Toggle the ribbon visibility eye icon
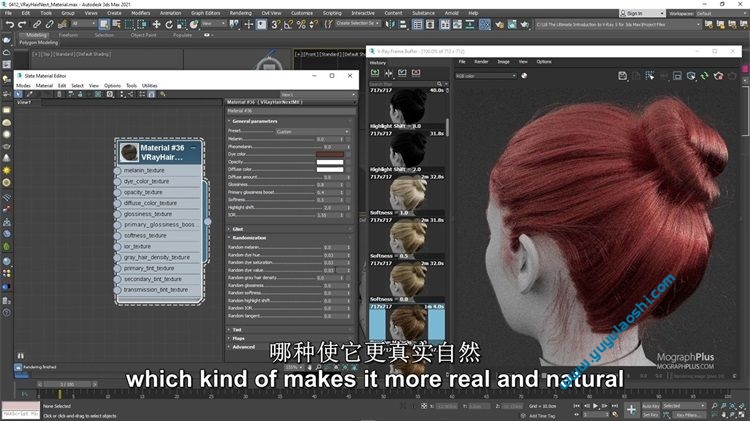 coord(207,35)
